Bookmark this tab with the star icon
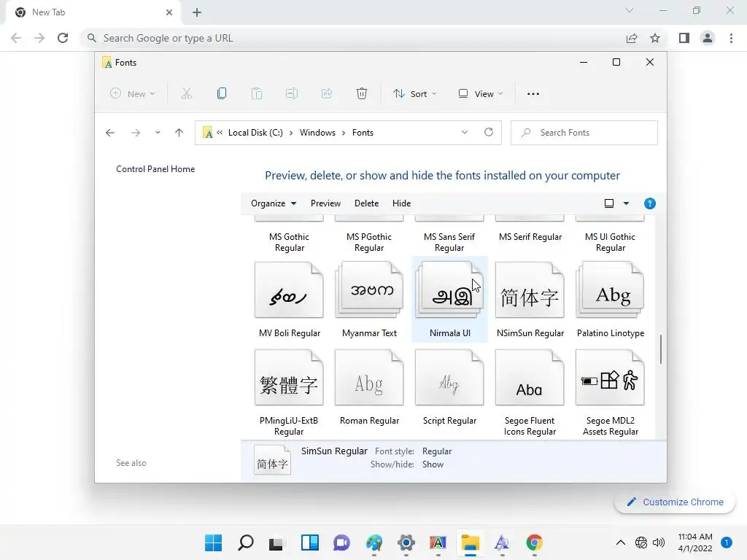The width and height of the screenshot is (747, 560). 655,38
